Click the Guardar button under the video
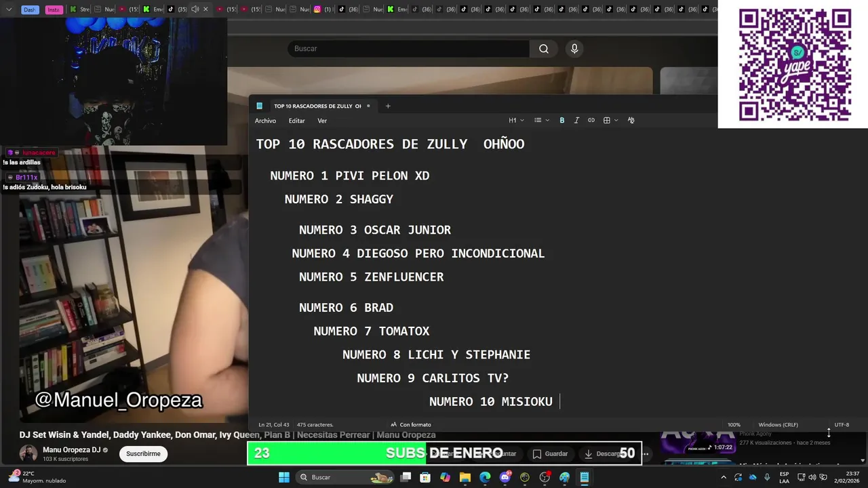The height and width of the screenshot is (488, 868). tap(550, 453)
